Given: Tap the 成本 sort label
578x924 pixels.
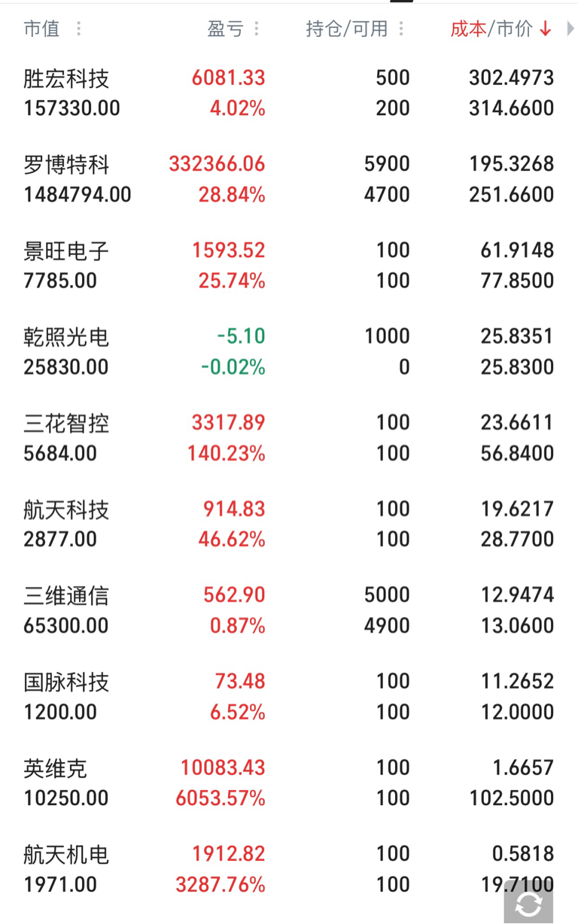Looking at the screenshot, I should tap(468, 29).
